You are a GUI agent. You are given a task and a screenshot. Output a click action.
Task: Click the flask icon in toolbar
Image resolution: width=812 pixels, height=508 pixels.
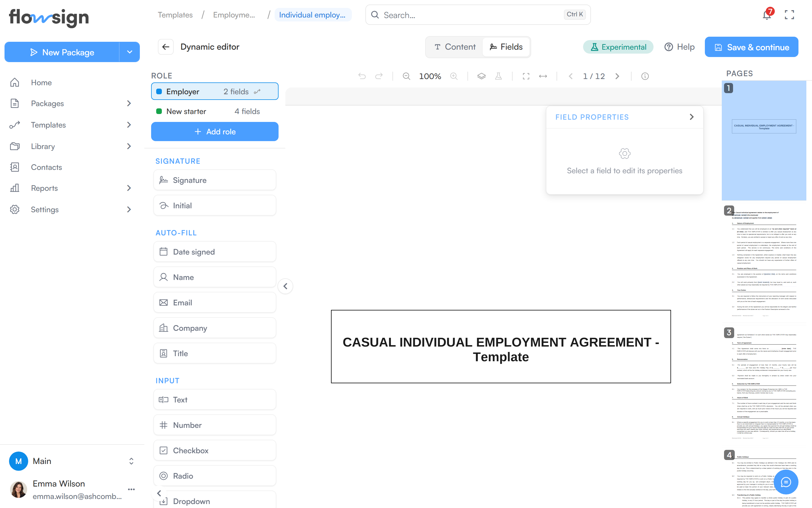(x=498, y=76)
